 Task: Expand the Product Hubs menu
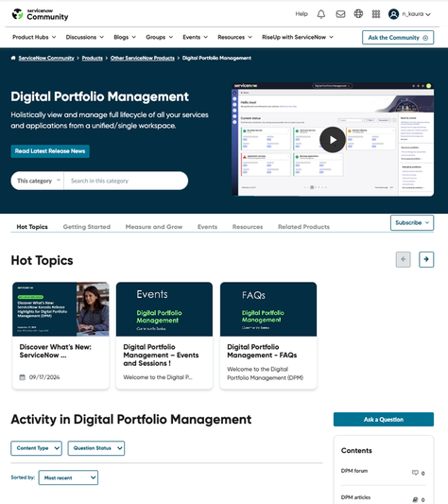(x=34, y=37)
